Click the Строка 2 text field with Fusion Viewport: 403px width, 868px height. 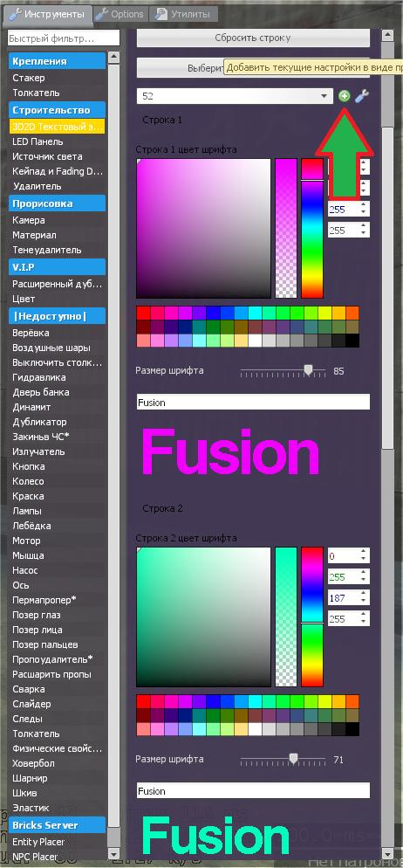click(253, 790)
